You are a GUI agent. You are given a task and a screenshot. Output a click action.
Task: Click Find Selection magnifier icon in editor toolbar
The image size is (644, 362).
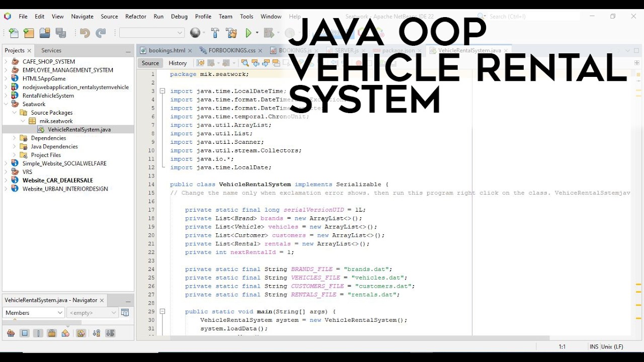point(245,63)
